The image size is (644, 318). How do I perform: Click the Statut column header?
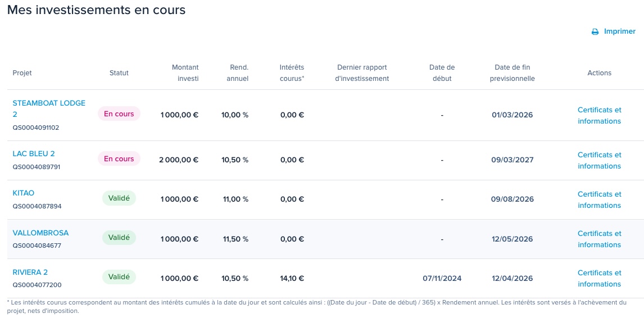click(x=119, y=73)
